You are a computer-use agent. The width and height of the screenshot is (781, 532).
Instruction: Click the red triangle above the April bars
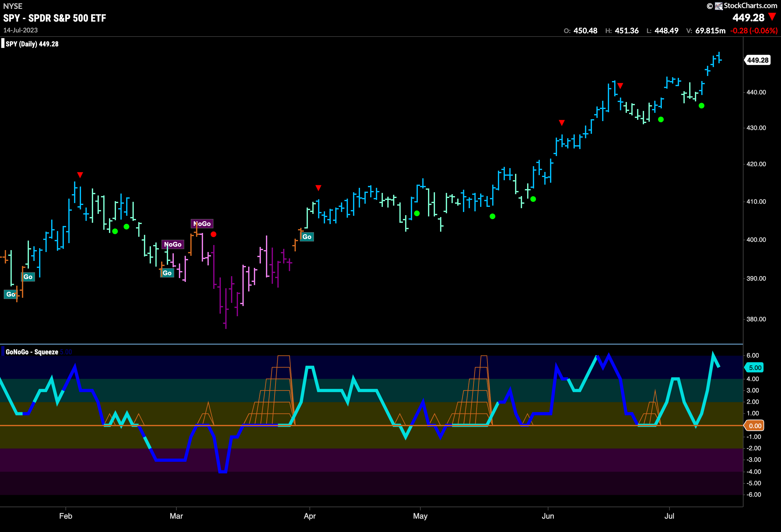(x=318, y=188)
